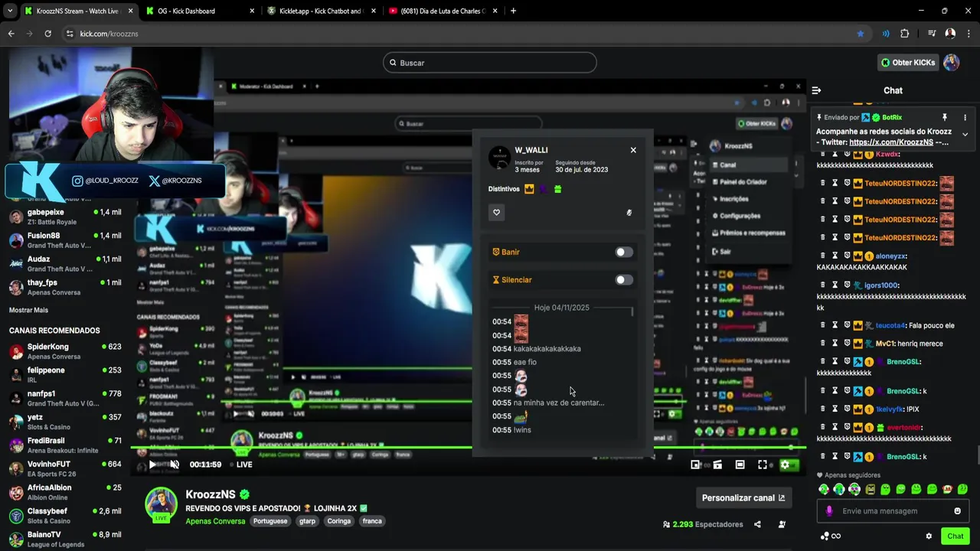Unmute the stream volume icon

point(175,465)
